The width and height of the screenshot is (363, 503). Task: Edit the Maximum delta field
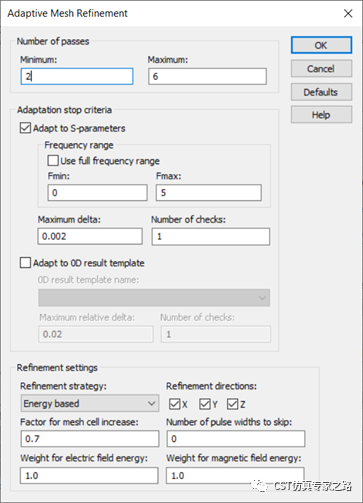click(x=90, y=236)
